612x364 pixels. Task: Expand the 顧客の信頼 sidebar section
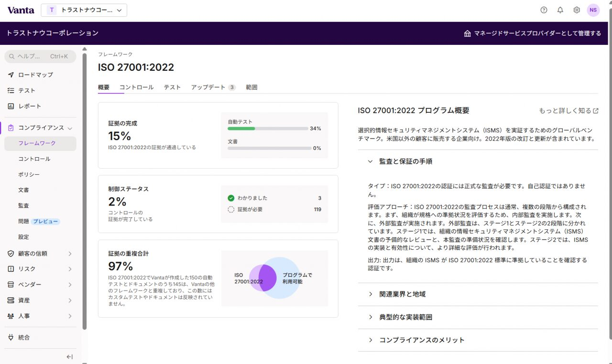70,254
